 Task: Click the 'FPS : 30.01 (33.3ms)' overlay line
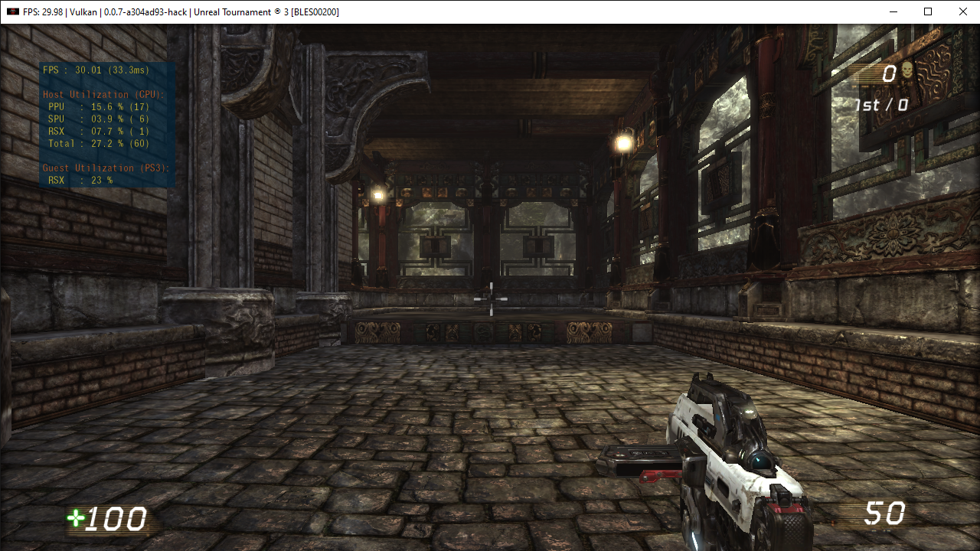pos(96,70)
